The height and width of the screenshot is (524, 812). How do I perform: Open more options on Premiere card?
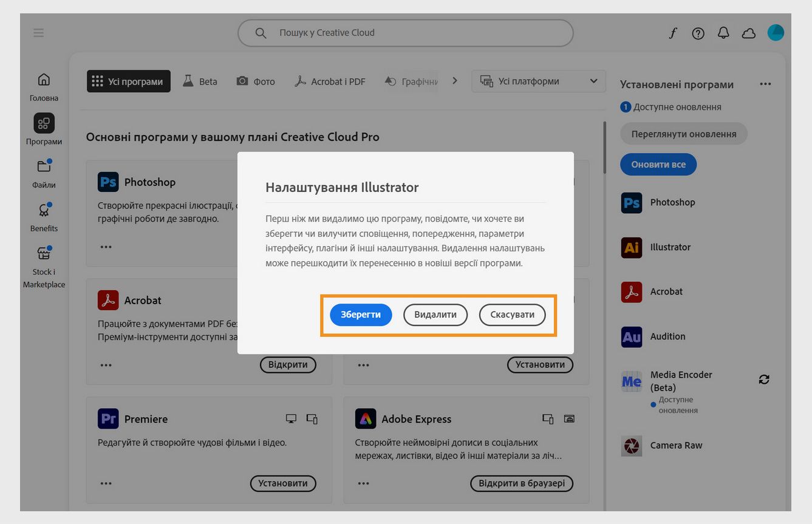click(106, 484)
